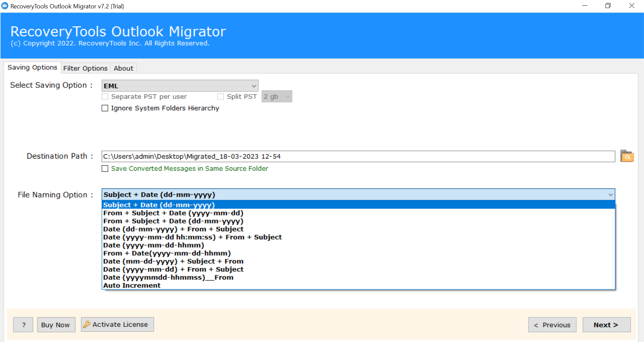Select From + Date(yyyy-mm-dd-hhmm) option
Viewport: 644px width, 342px height.
(x=358, y=253)
